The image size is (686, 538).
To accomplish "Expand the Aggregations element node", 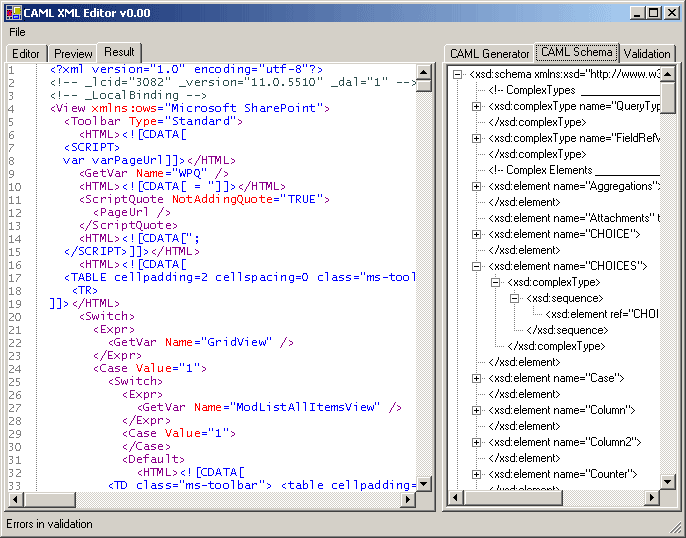I will click(x=476, y=186).
